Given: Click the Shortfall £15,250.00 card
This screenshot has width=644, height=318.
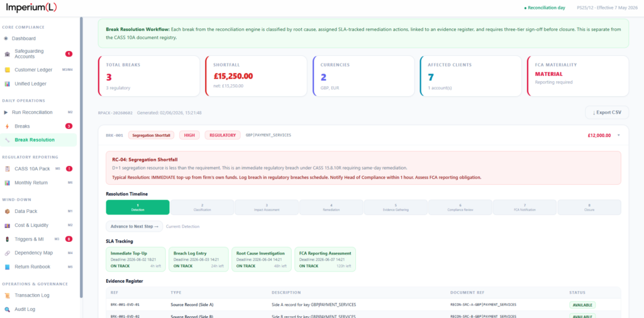Looking at the screenshot, I should pos(256,76).
